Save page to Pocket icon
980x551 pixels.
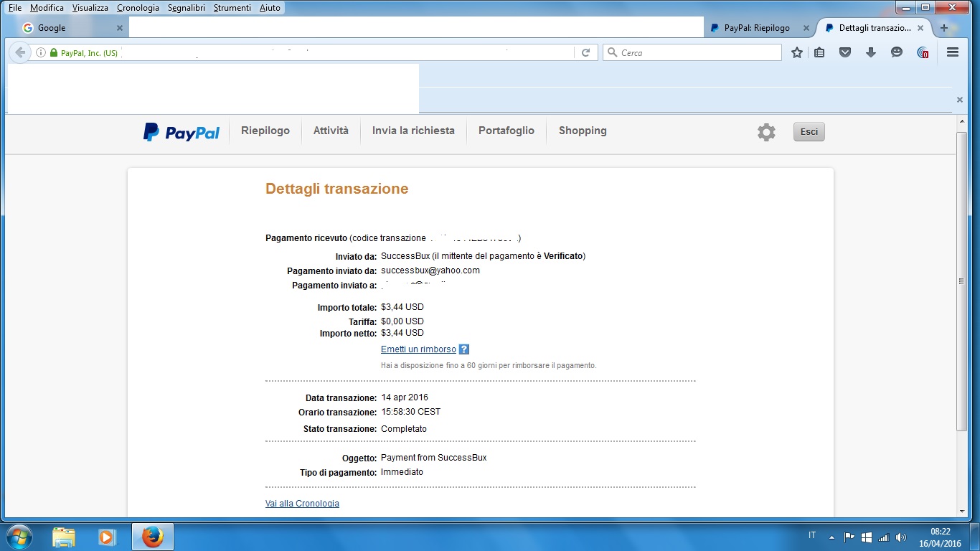point(845,52)
